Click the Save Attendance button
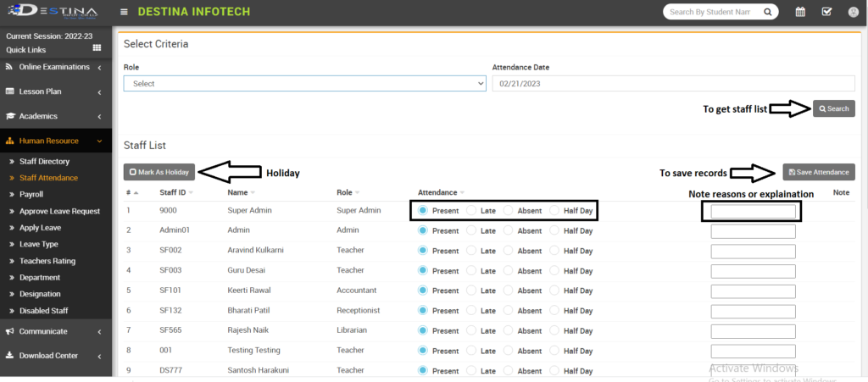This screenshot has width=868, height=382. (818, 172)
